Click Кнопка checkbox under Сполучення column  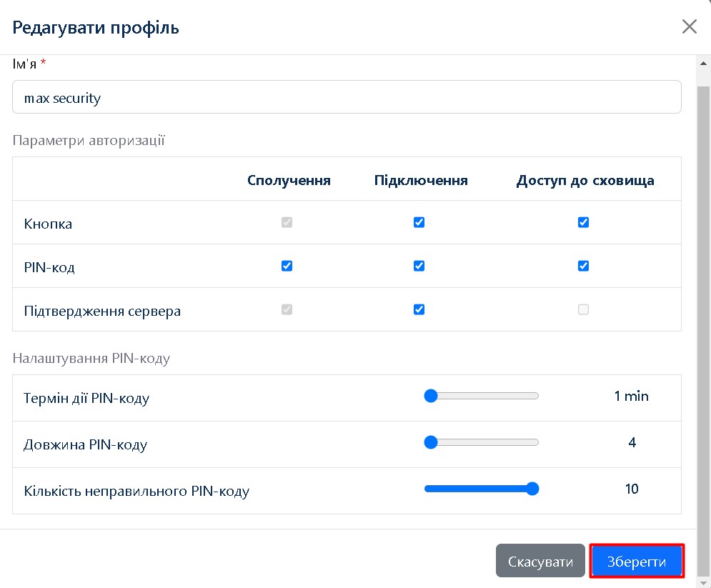point(287,222)
